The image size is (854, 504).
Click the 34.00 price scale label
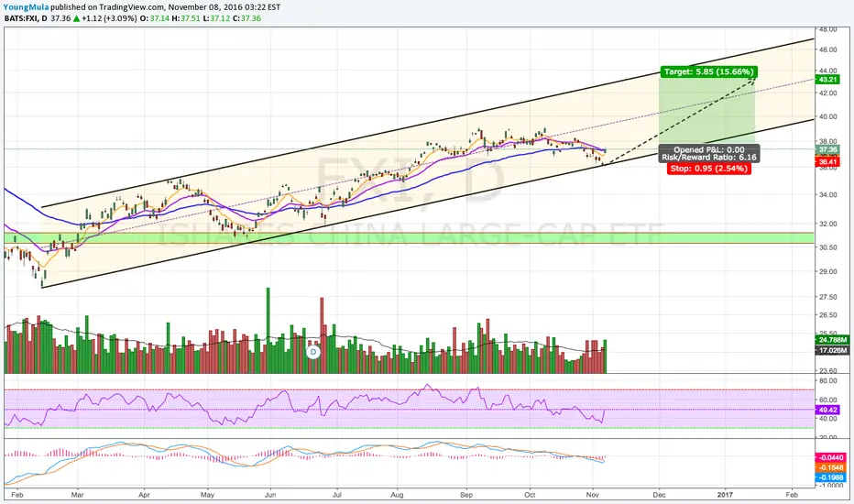[827, 194]
